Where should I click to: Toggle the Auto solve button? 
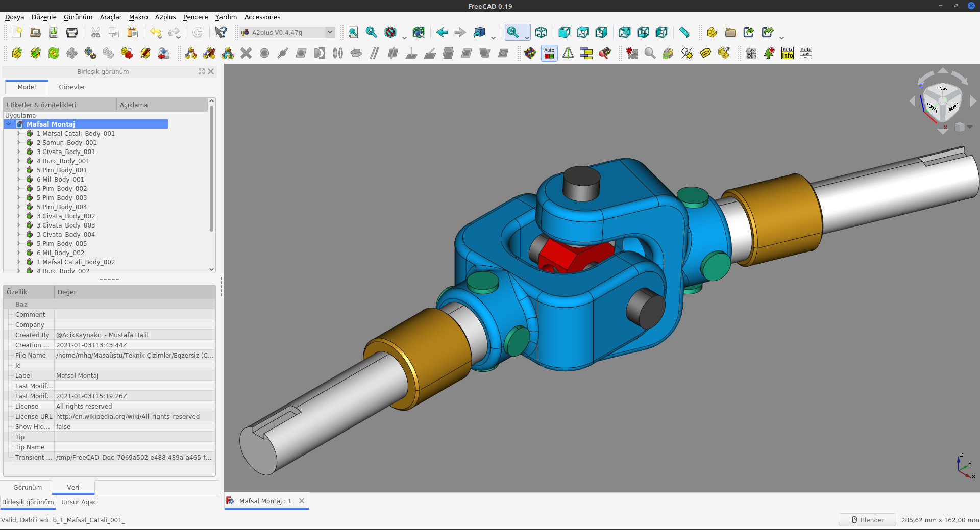[549, 53]
